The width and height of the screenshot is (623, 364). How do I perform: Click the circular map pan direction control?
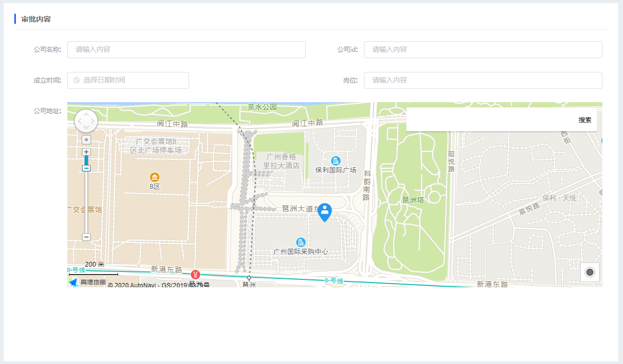86,121
